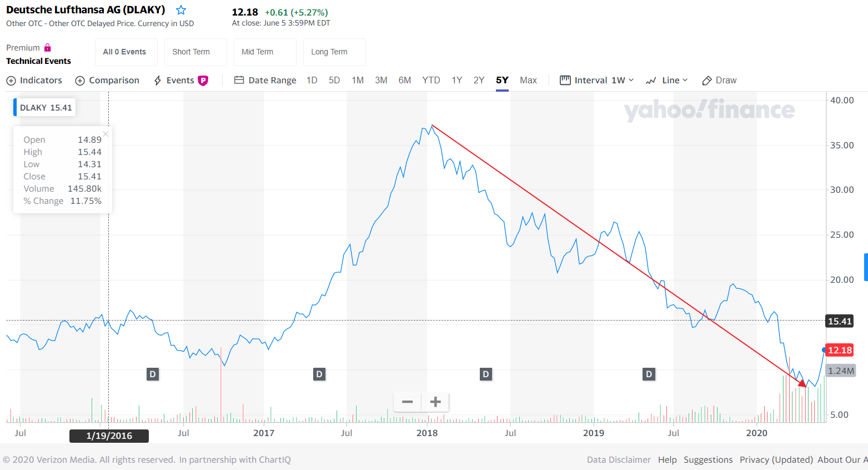Screen dimensions: 868x470
Task: Expand the Line chart type dropdown
Action: [667, 81]
